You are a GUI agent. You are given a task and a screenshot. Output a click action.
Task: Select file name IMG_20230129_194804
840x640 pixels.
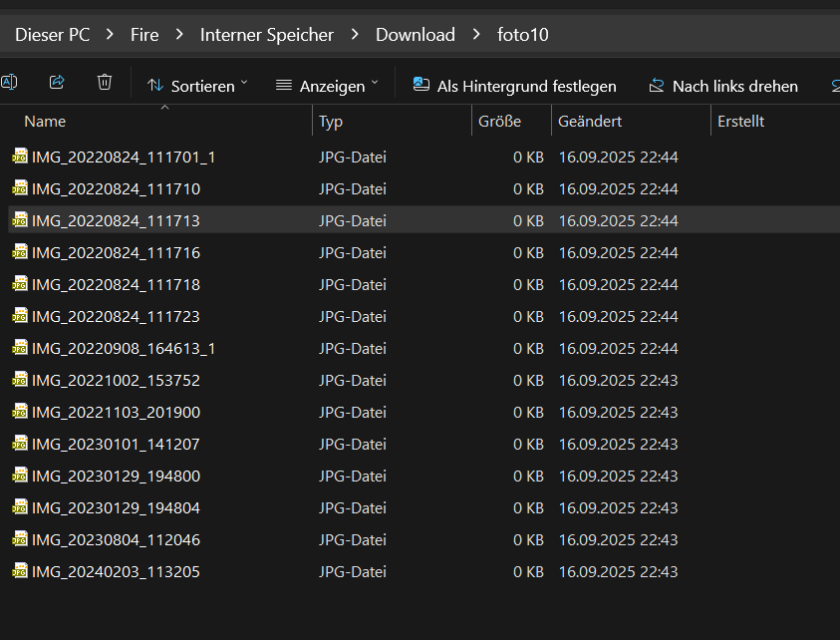pos(116,508)
